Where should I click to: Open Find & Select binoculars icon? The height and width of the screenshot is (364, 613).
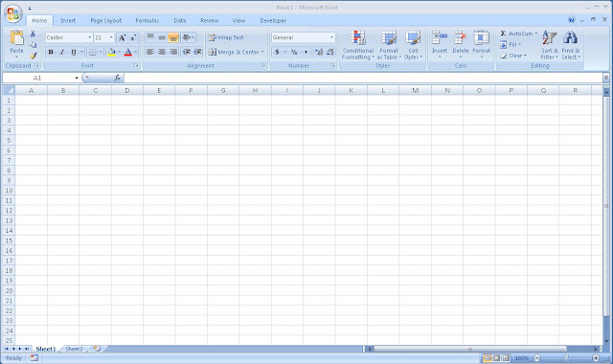click(571, 38)
